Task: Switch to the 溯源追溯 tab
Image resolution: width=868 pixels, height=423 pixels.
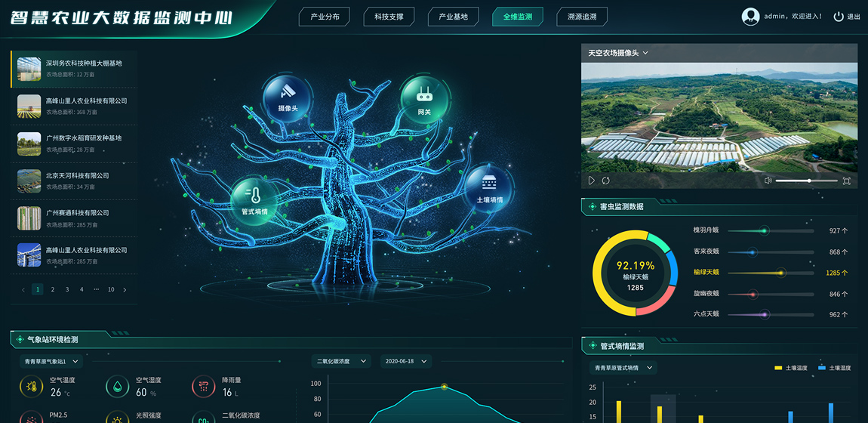Action: coord(581,17)
